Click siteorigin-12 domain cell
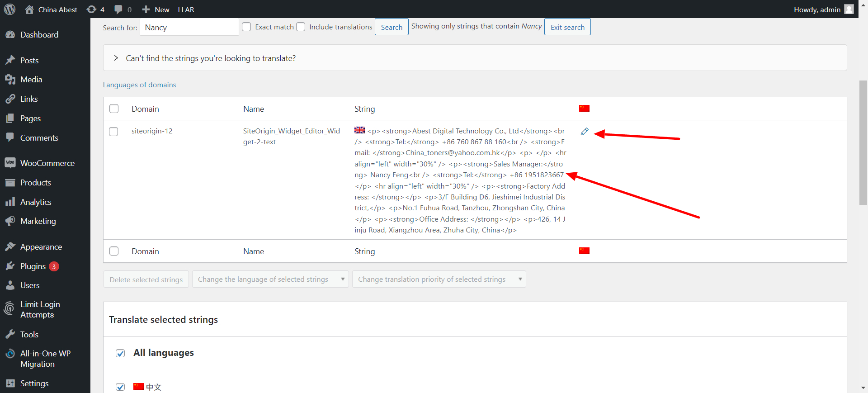 coord(152,131)
